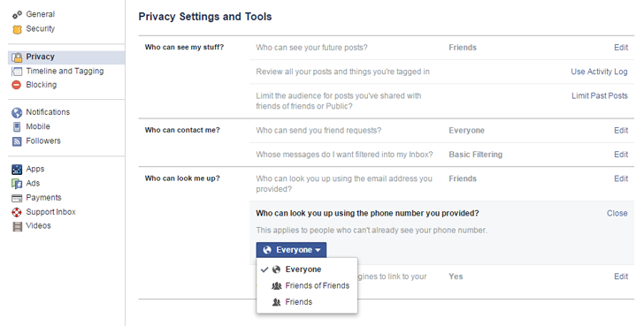Open Notifications settings section
644x326 pixels.
[x=48, y=112]
